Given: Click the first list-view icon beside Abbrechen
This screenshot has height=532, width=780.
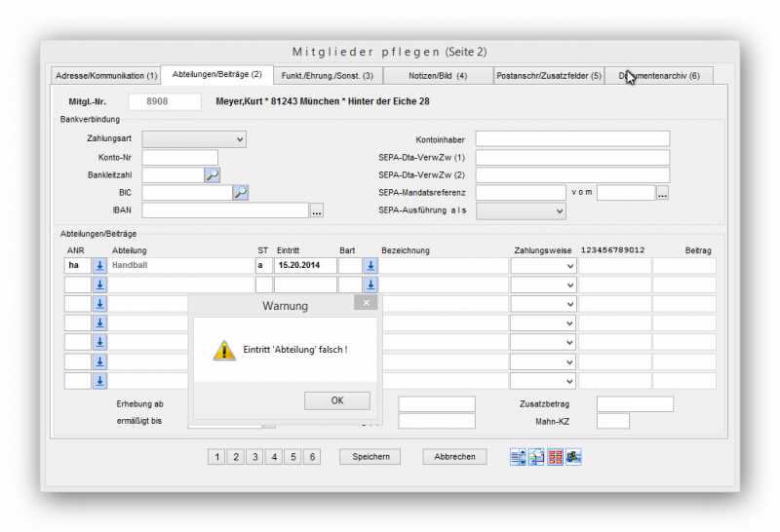Looking at the screenshot, I should 519,457.
